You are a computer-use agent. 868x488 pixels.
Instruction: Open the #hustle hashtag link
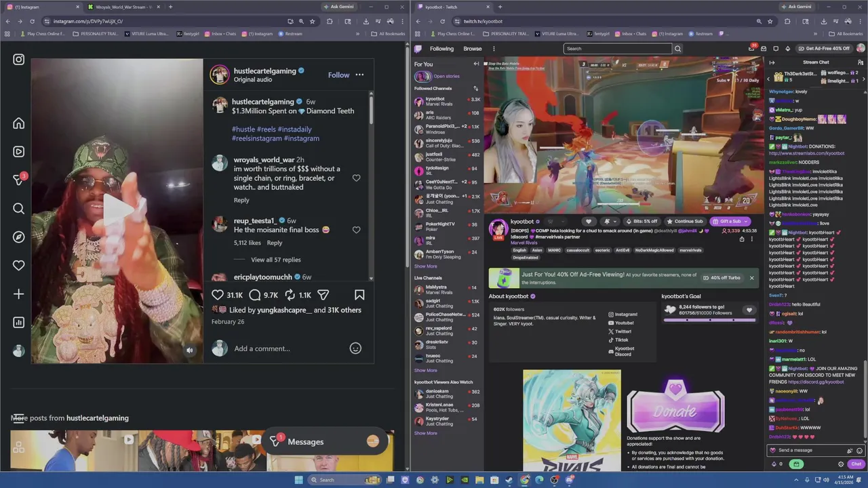click(x=243, y=129)
